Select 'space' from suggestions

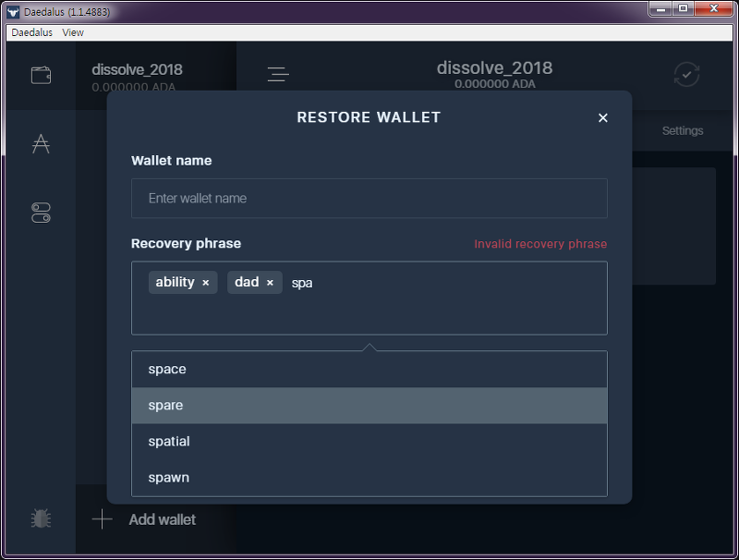(369, 369)
